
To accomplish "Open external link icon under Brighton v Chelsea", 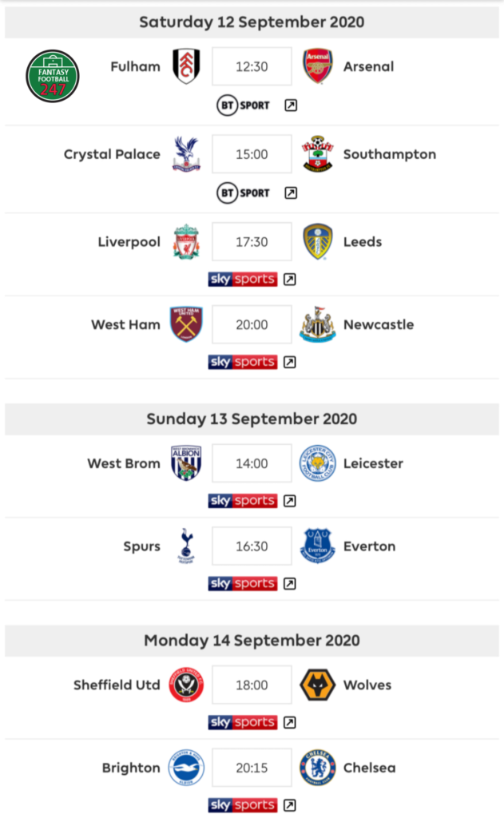I will [x=290, y=805].
